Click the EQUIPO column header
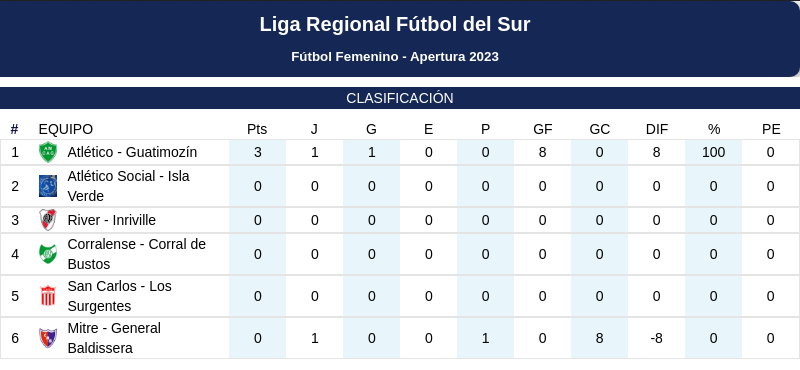The image size is (800, 370). point(66,130)
